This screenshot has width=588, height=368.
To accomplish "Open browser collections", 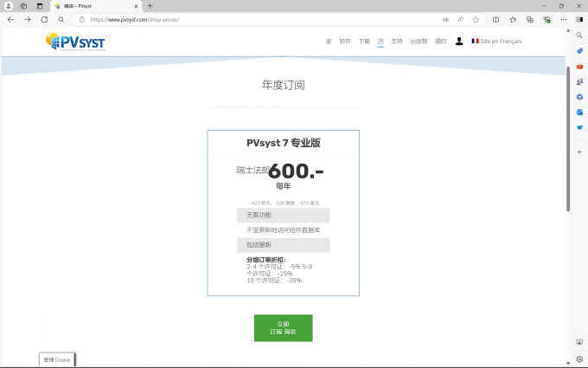I will tap(529, 20).
